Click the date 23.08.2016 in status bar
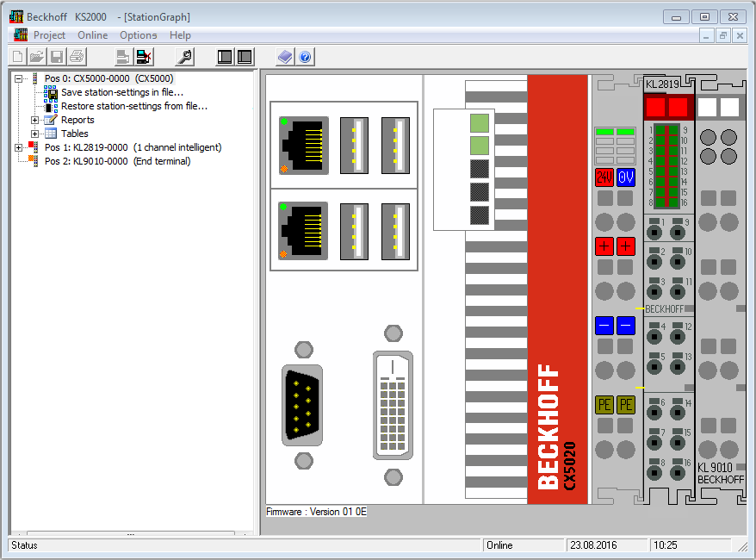 point(607,545)
